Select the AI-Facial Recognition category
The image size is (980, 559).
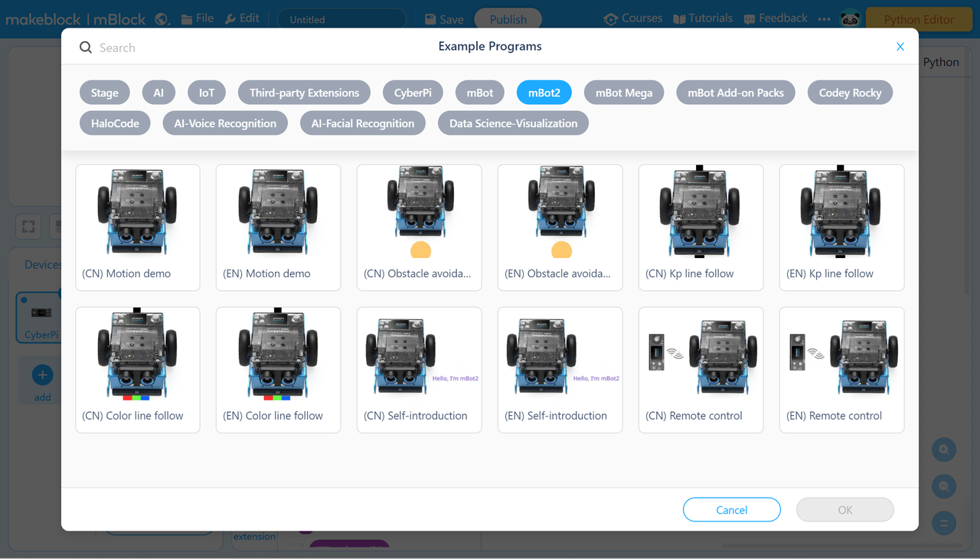(363, 123)
